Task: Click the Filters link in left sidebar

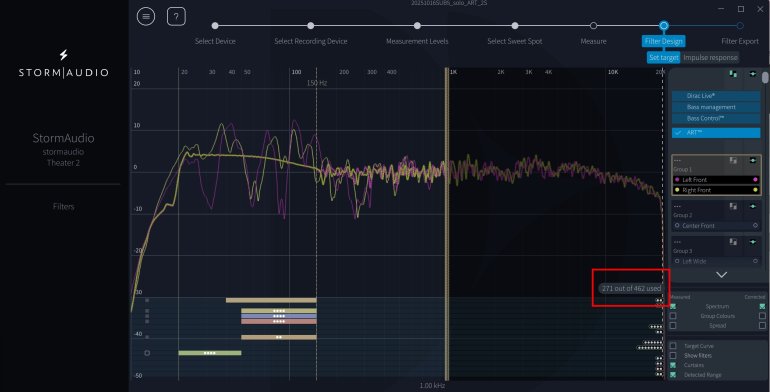Action: tap(63, 206)
